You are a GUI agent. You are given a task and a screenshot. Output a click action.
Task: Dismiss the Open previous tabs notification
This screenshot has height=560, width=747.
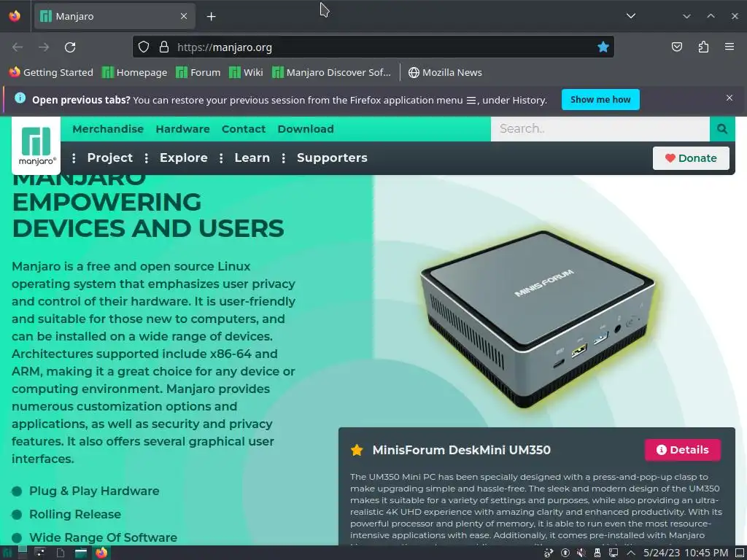(729, 98)
